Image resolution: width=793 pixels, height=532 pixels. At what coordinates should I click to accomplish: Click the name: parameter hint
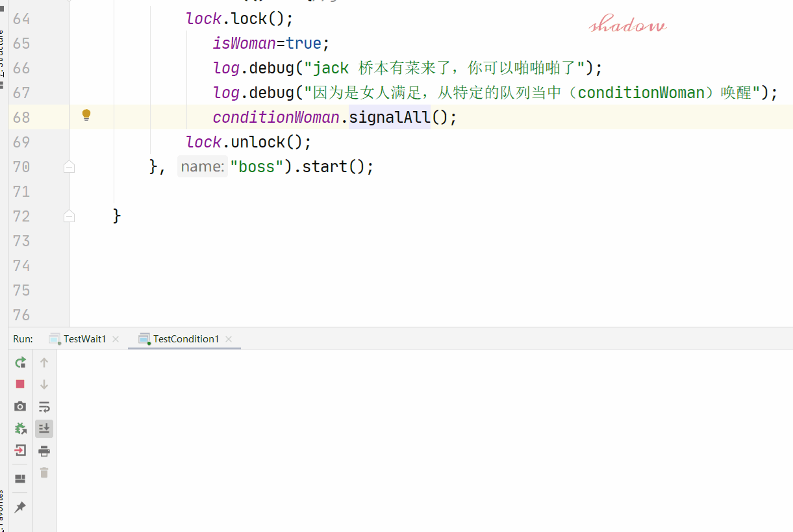202,167
